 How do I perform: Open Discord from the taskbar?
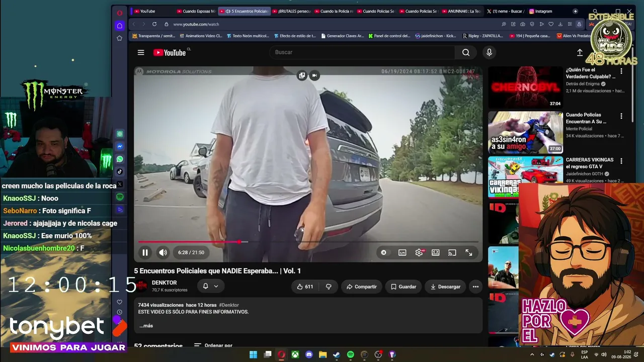(309, 354)
